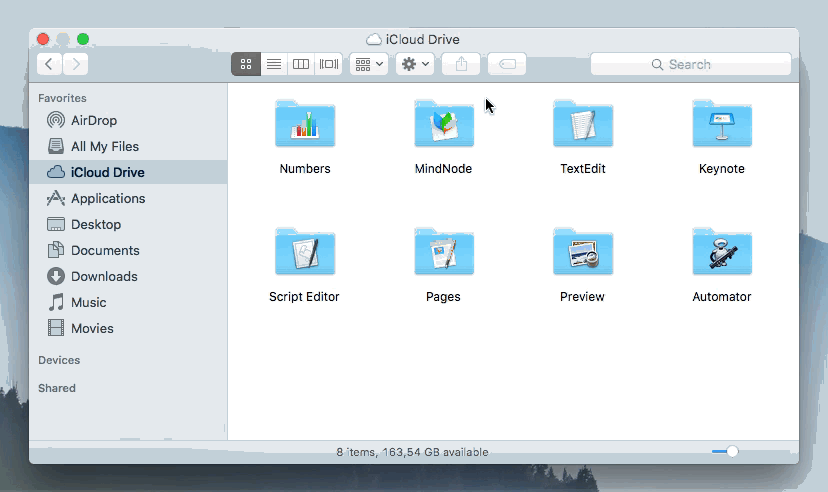Select All My Files in sidebar
828x492 pixels.
click(x=128, y=146)
